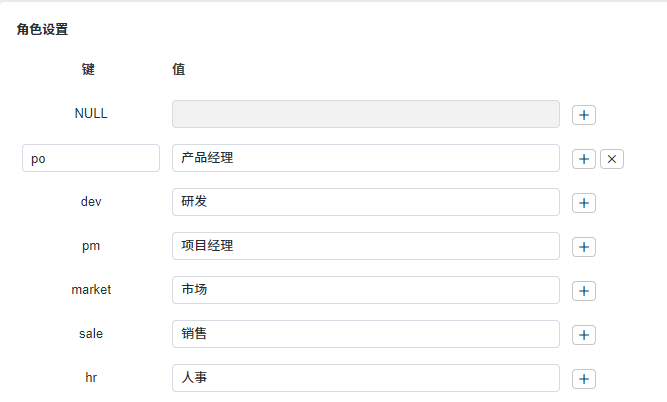Focus the 销售 value input
The width and height of the screenshot is (667, 402).
(x=365, y=334)
